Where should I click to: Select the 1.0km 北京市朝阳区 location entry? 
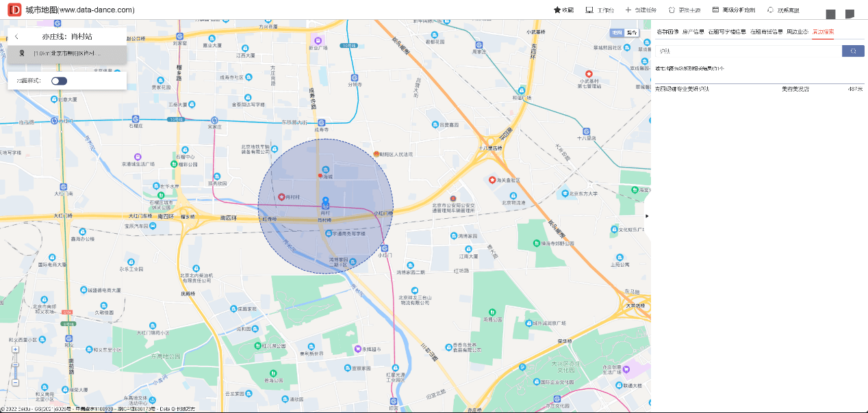point(66,53)
